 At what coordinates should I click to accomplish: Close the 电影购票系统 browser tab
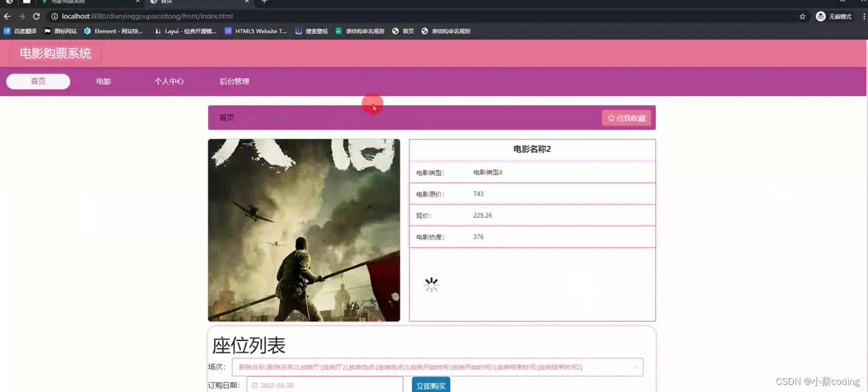click(x=138, y=2)
